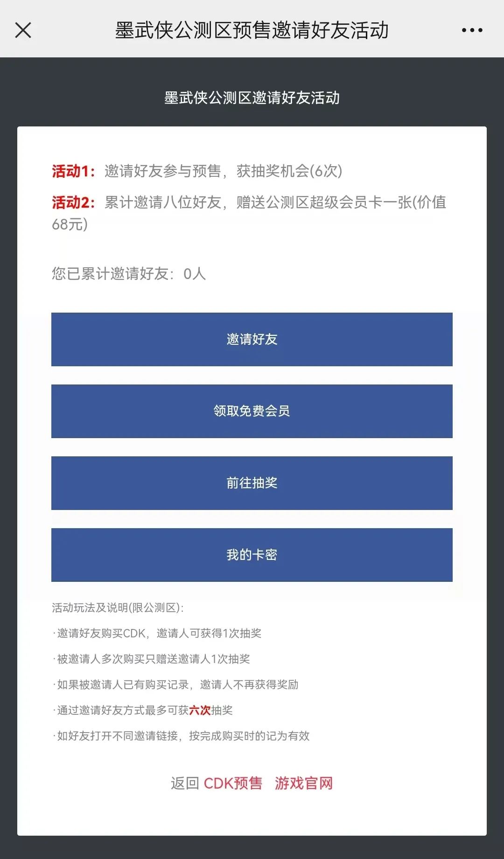
Task: Open the three-dot more options menu
Action: tap(472, 30)
